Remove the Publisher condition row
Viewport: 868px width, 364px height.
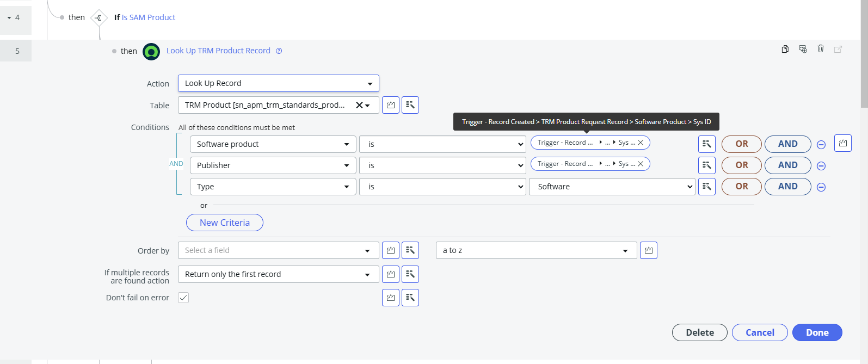(822, 166)
